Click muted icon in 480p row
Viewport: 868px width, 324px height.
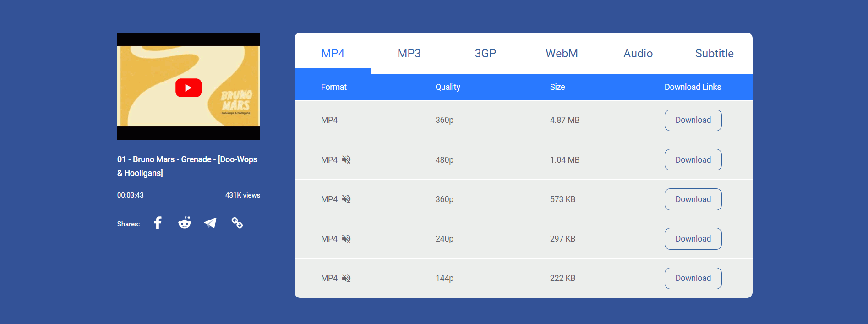pos(346,159)
